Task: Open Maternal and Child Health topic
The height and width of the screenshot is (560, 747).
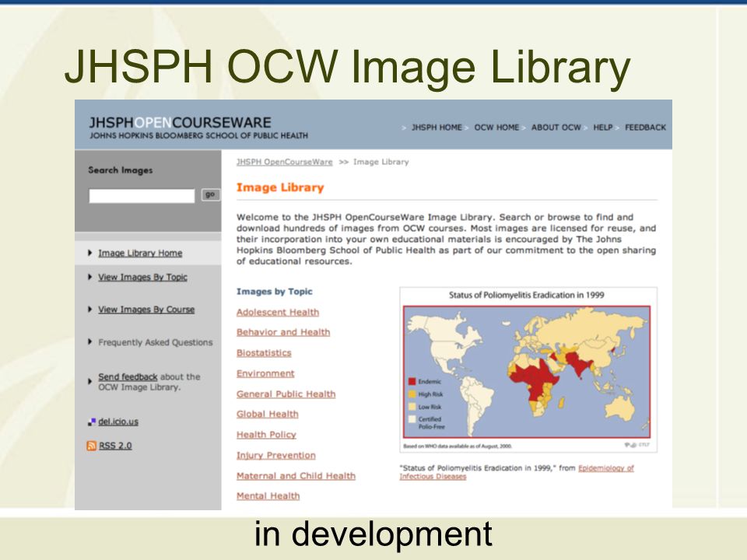Action: point(296,476)
